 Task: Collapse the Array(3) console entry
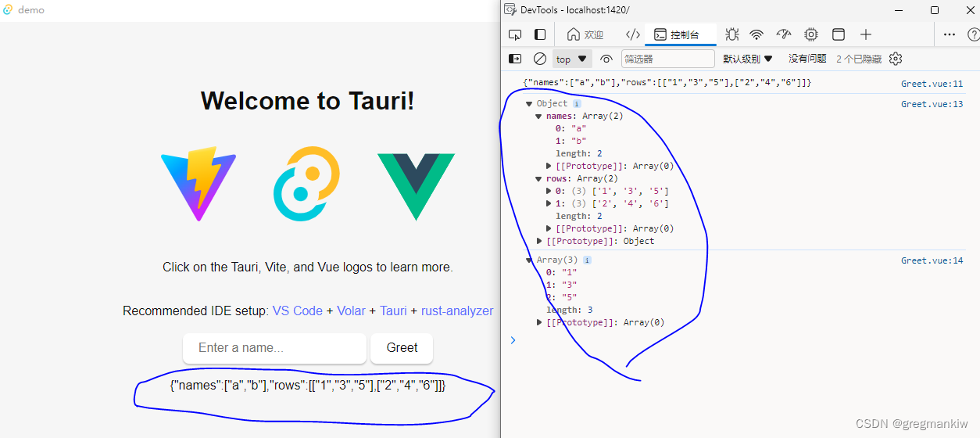click(x=530, y=260)
